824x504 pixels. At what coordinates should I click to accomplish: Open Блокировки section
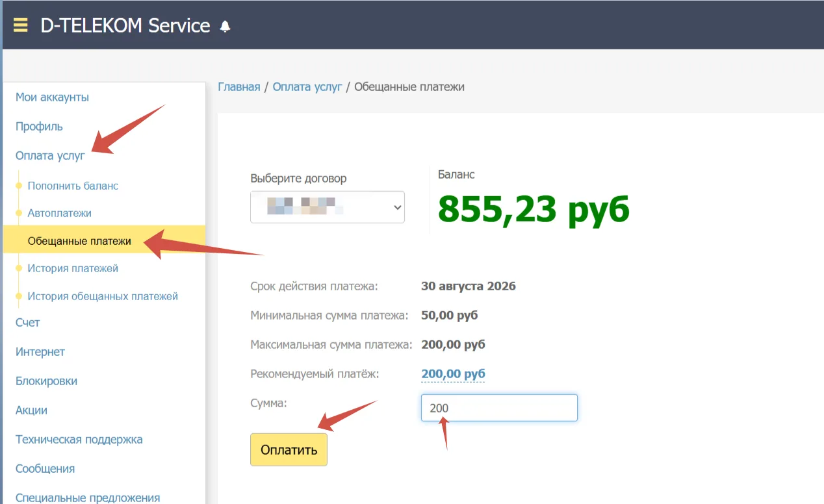pos(46,381)
